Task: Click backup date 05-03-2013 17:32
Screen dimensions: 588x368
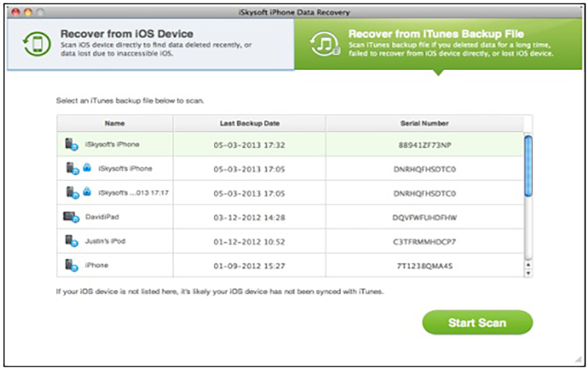Action: (x=249, y=145)
